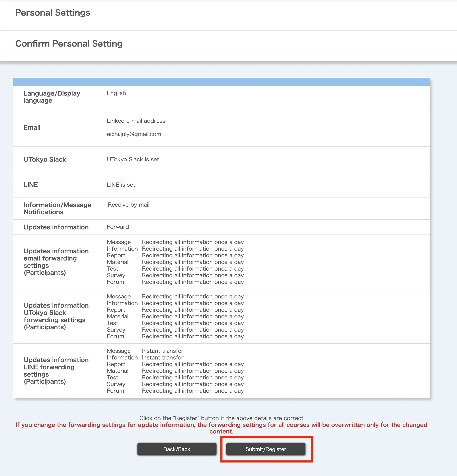Screen dimensions: 457x476
Task: Click LINE forwarding Message Instant transfer value
Action: coord(162,351)
